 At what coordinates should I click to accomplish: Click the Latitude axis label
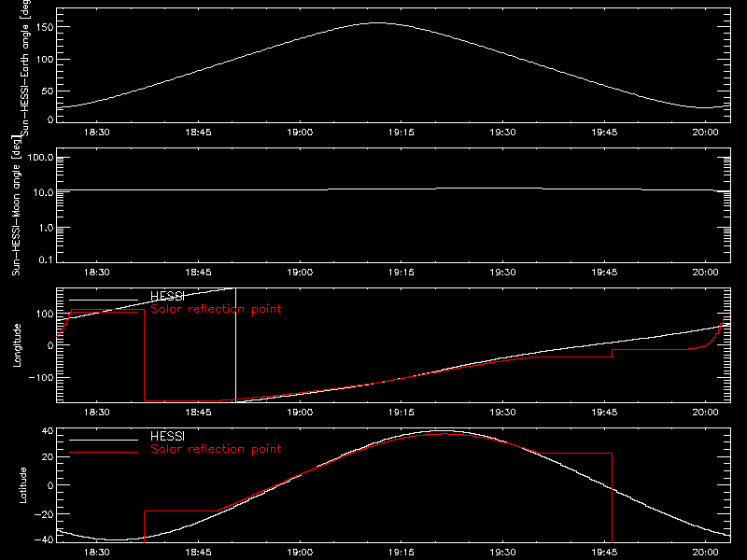(x=22, y=485)
